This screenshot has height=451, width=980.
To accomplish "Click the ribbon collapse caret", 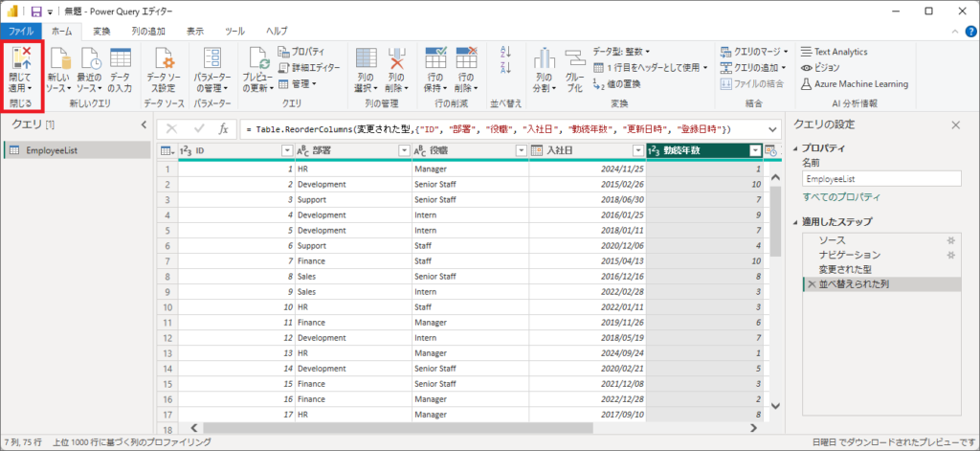I will pyautogui.click(x=954, y=31).
